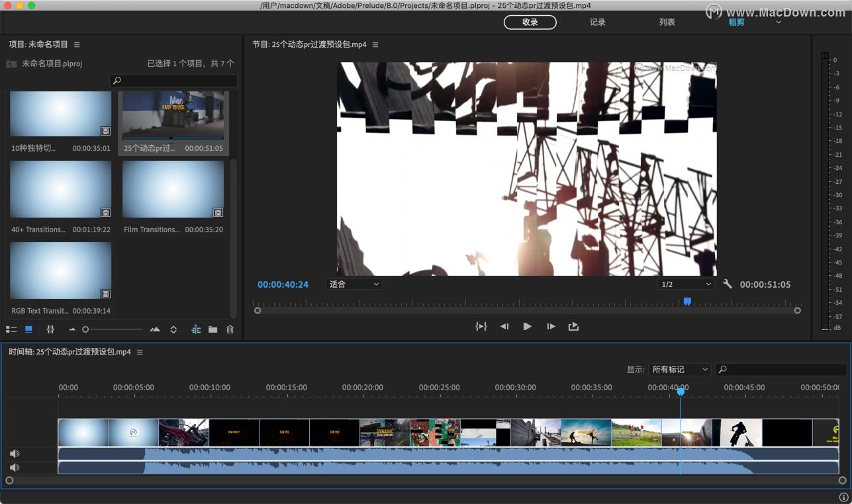Click the 项目: 未命名项目 panel title
The image size is (852, 504).
coord(38,44)
